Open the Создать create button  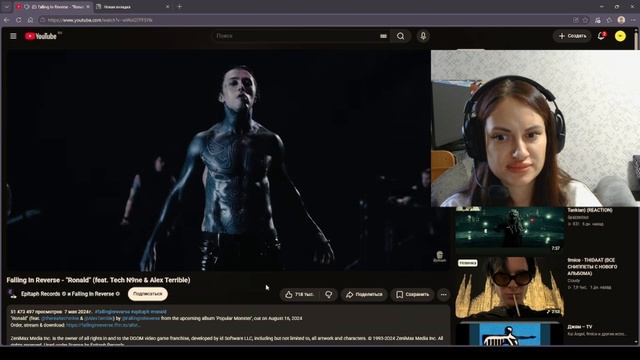(572, 36)
